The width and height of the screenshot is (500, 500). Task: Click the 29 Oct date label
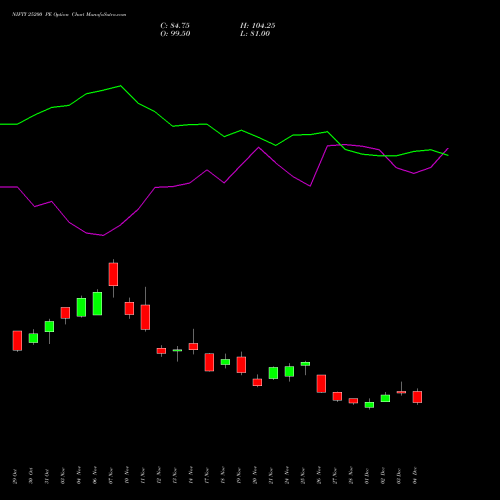(15, 476)
